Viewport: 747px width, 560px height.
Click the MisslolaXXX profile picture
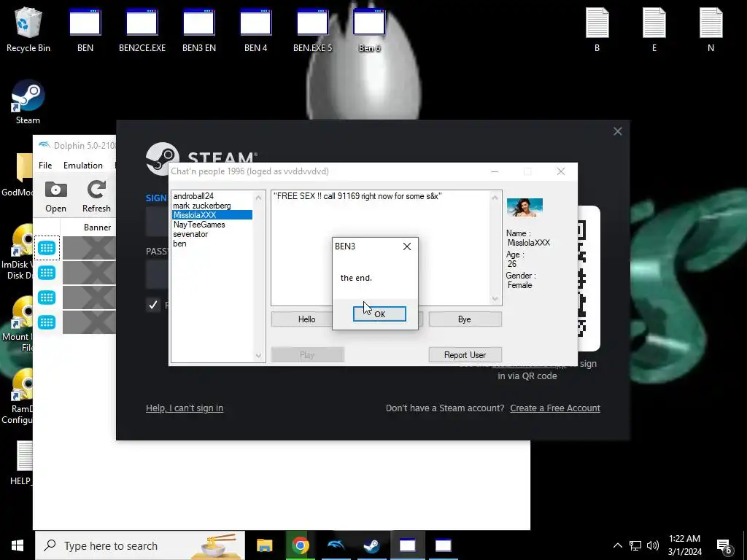[x=525, y=208]
